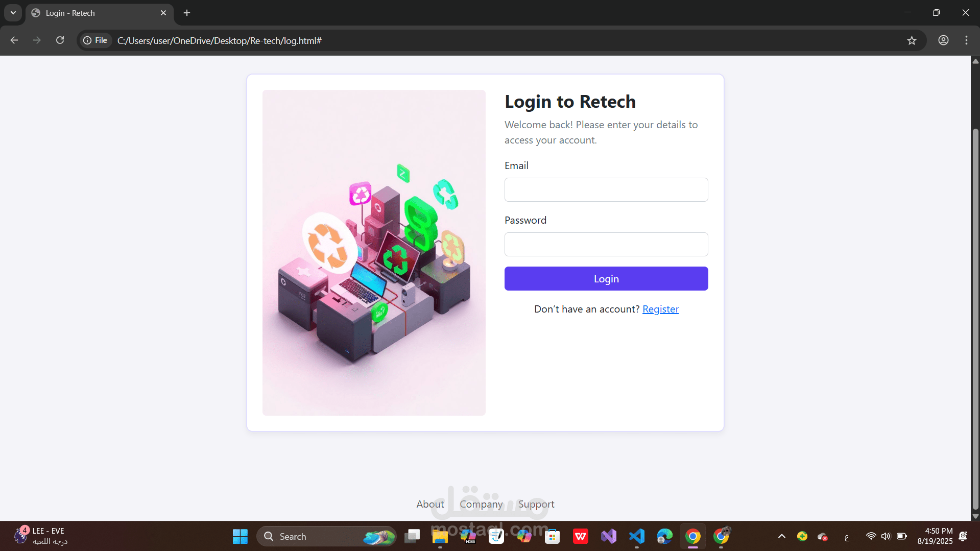Open Task View from the taskbar
This screenshot has height=551, width=980.
point(412,536)
